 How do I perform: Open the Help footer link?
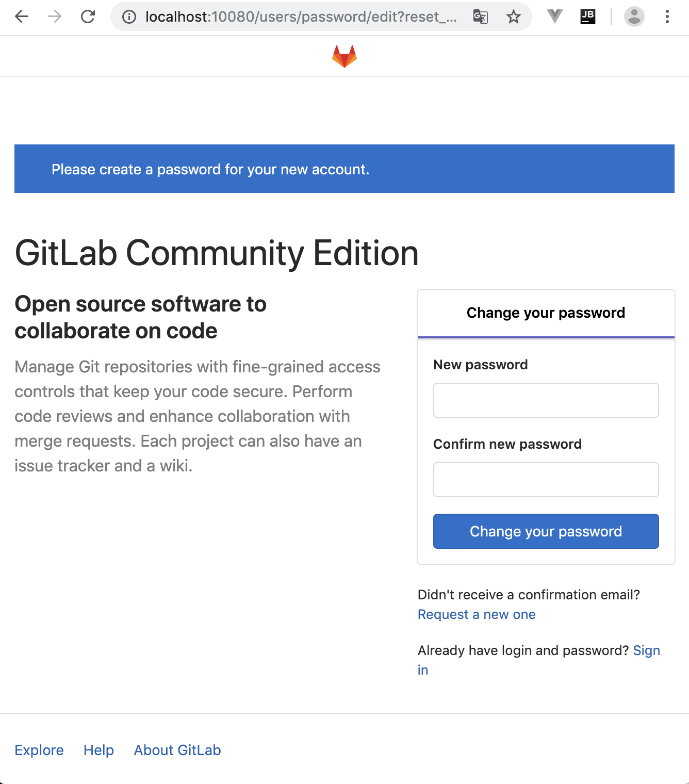tap(99, 750)
